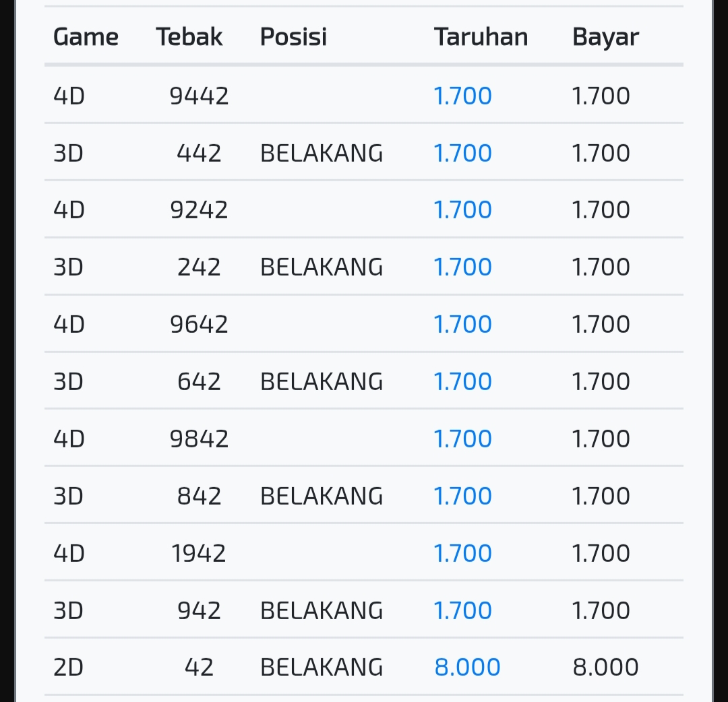Click the Posisi column header
Screen dimensions: 728x702
point(293,37)
